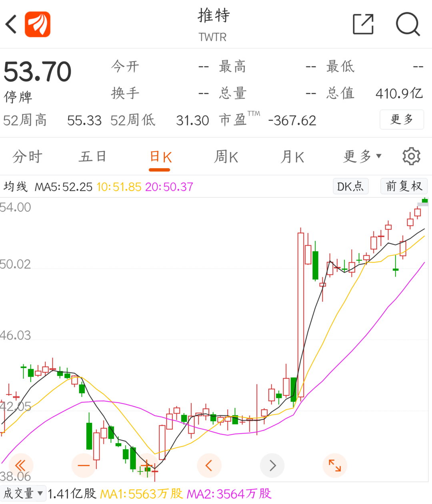Toggle the 前复权 price adjustment
This screenshot has height=504, width=432.
(x=404, y=186)
